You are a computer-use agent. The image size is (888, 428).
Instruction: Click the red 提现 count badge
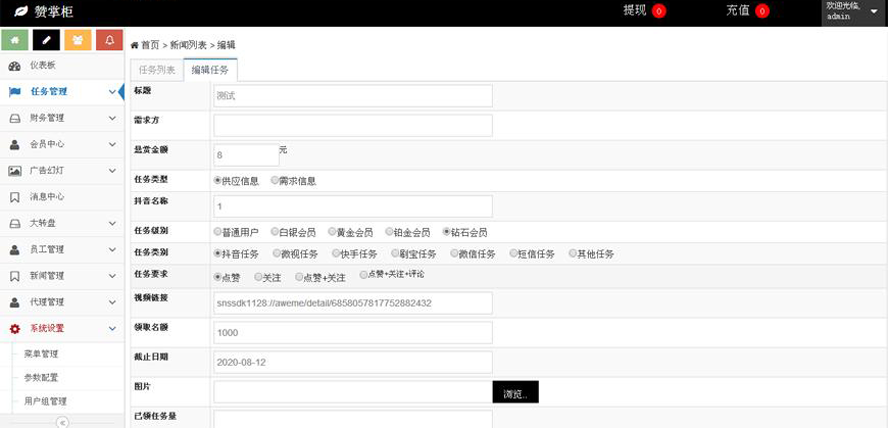point(659,11)
